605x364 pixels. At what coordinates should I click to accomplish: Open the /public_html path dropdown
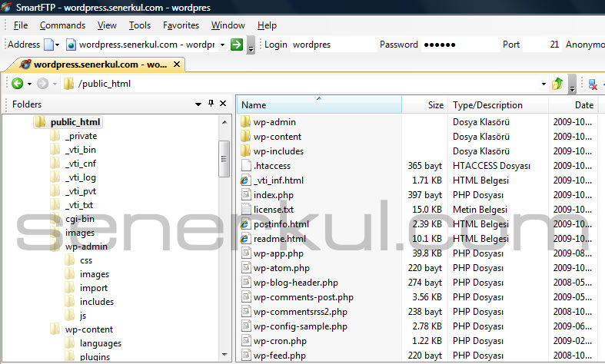(544, 84)
